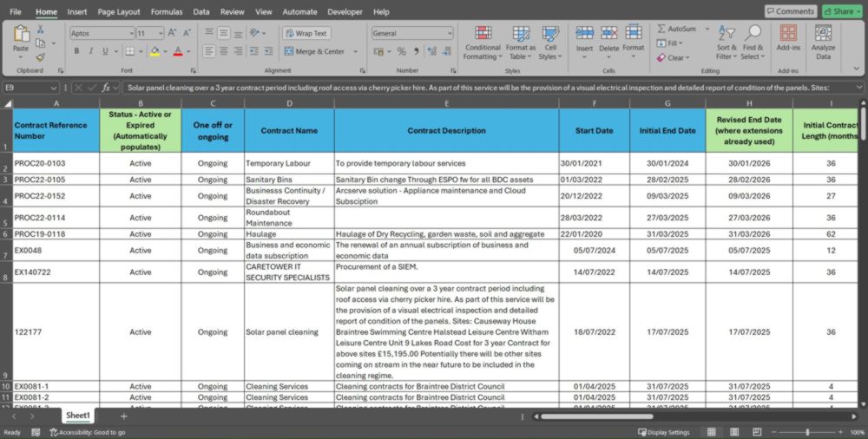The width and height of the screenshot is (868, 439).
Task: Click the Cut scissors icon
Action: [x=41, y=29]
